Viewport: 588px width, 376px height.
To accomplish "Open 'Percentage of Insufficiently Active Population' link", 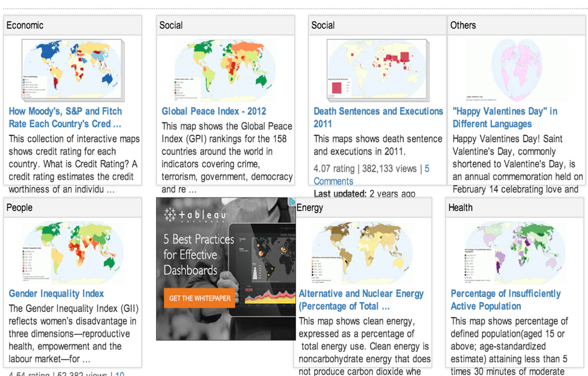I will click(506, 300).
